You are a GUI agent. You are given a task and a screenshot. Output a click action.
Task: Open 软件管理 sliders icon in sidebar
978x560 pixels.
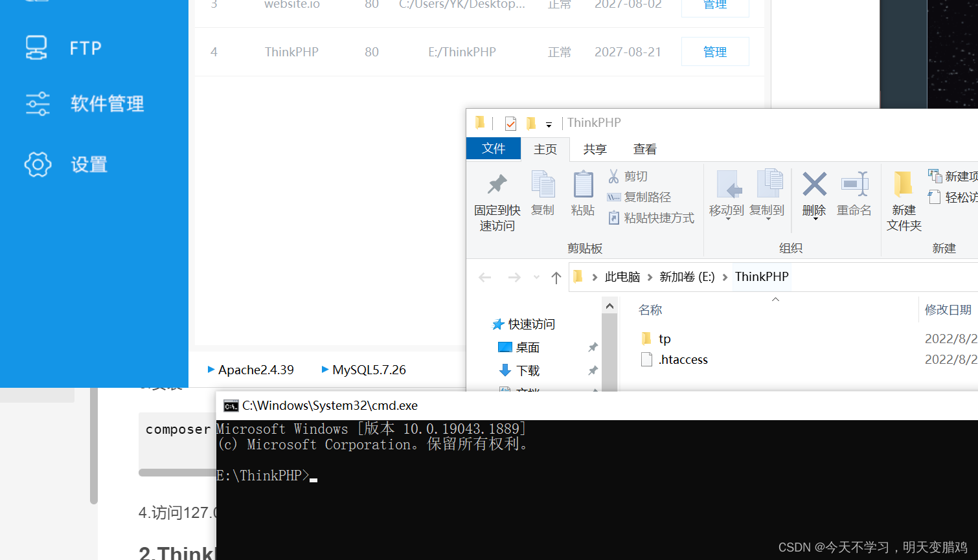click(x=38, y=104)
